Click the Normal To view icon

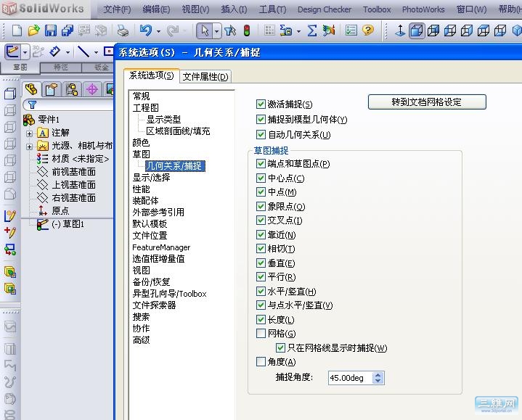click(400, 30)
